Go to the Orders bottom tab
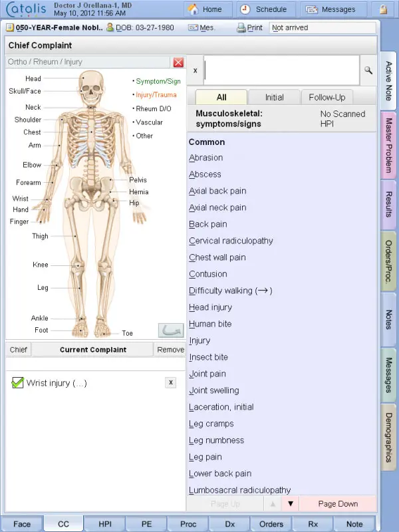399x532 pixels. 271,524
